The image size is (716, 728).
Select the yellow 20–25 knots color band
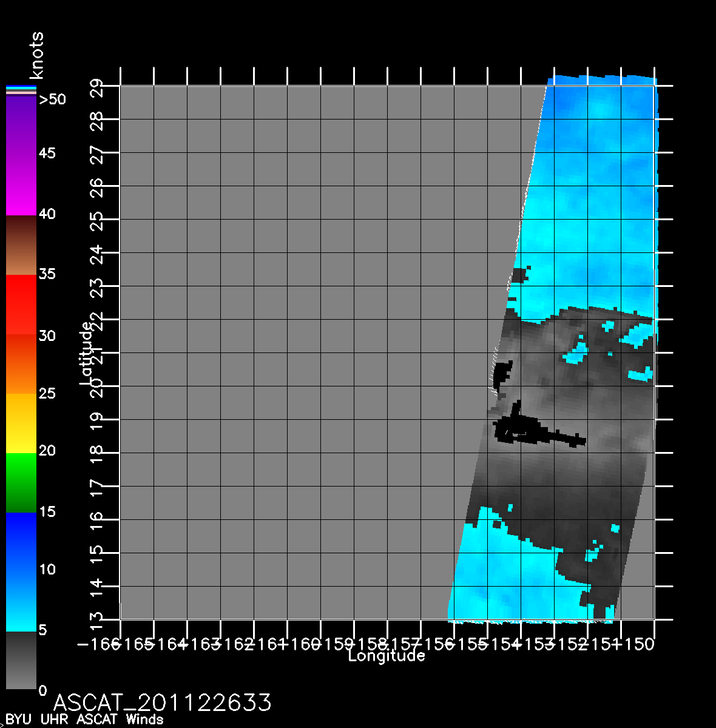[x=21, y=423]
